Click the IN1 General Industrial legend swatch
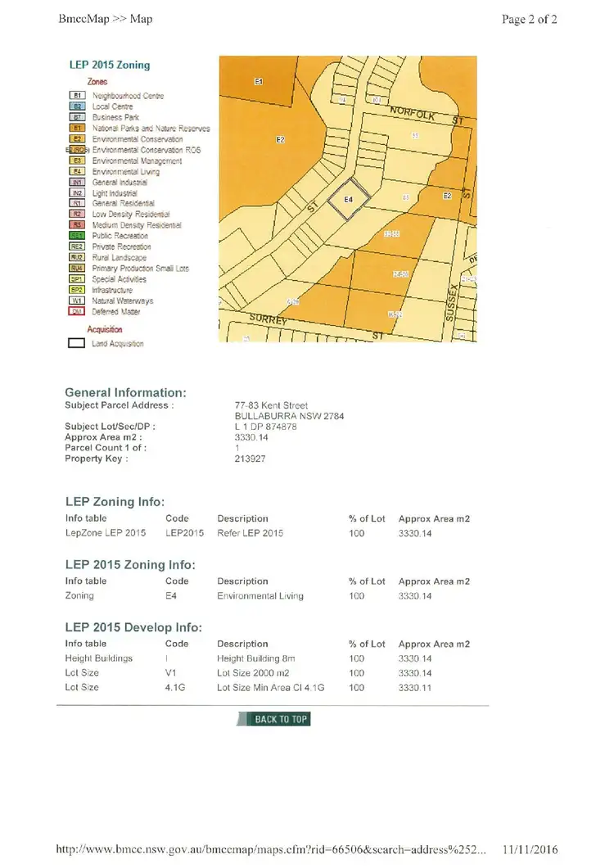This screenshot has height=868, width=614. [77, 183]
